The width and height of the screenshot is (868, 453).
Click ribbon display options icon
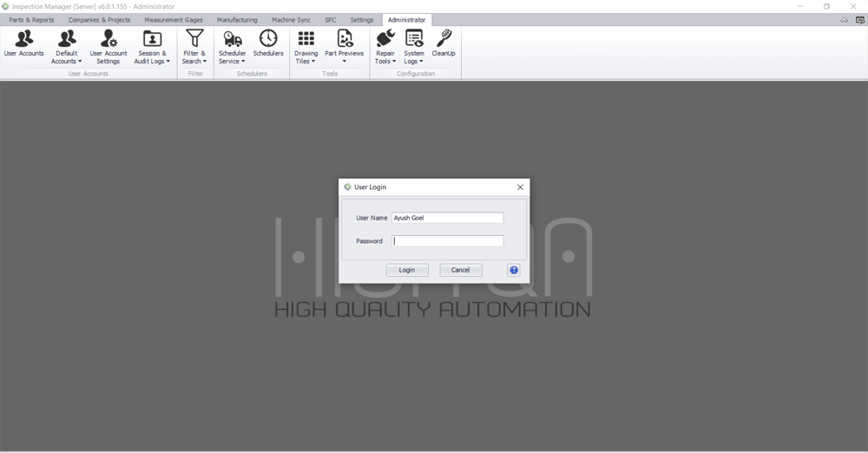coord(859,20)
